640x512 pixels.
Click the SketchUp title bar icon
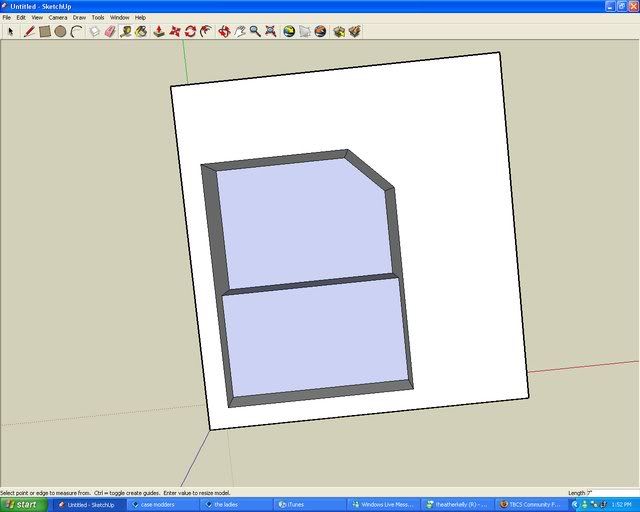4,6
